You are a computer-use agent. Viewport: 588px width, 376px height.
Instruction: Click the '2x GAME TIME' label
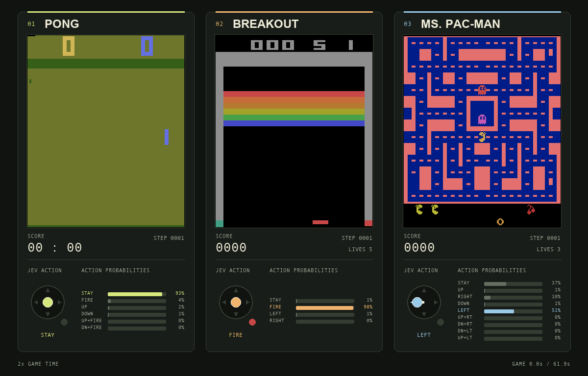pos(38,364)
